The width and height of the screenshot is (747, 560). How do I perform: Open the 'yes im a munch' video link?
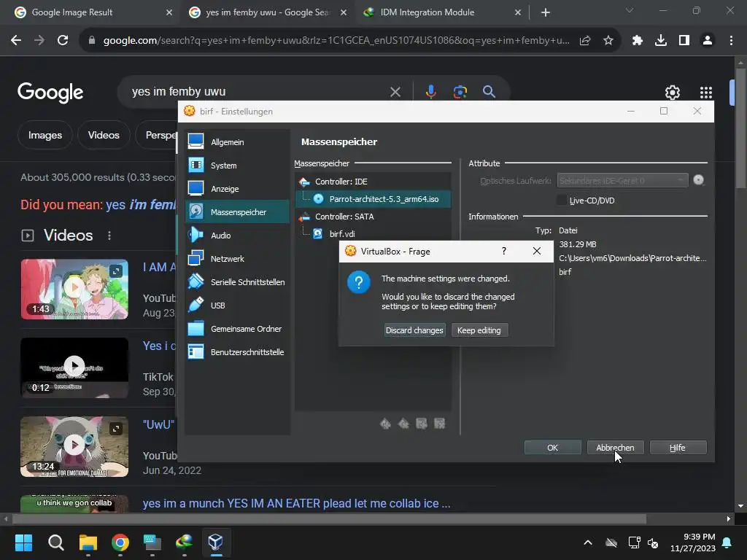296,503
